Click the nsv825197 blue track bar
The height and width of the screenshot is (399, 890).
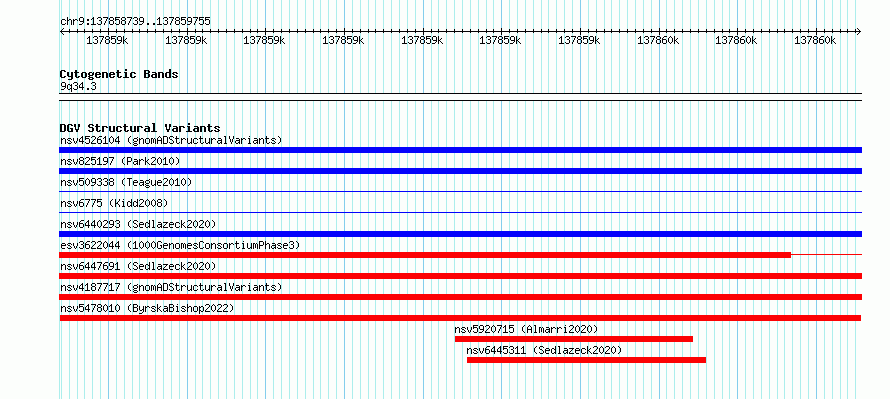coord(460,171)
